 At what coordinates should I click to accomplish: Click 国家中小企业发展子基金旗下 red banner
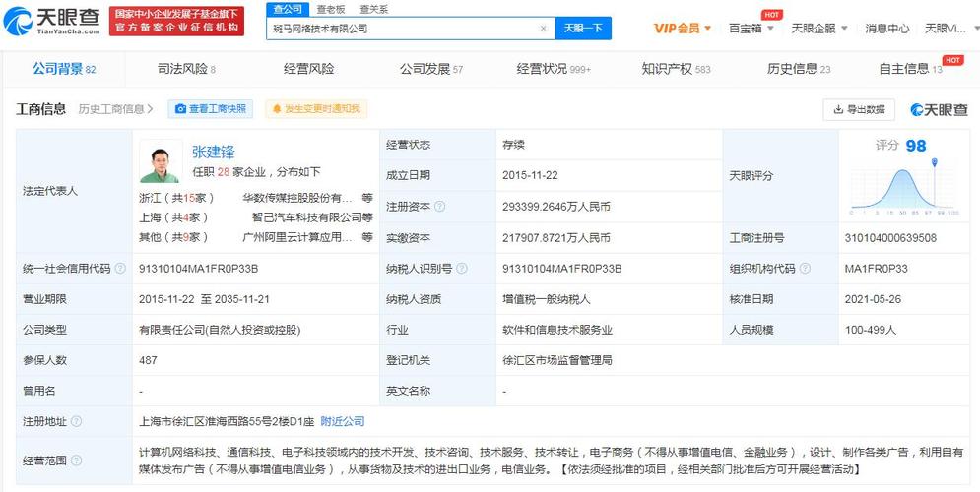click(177, 22)
